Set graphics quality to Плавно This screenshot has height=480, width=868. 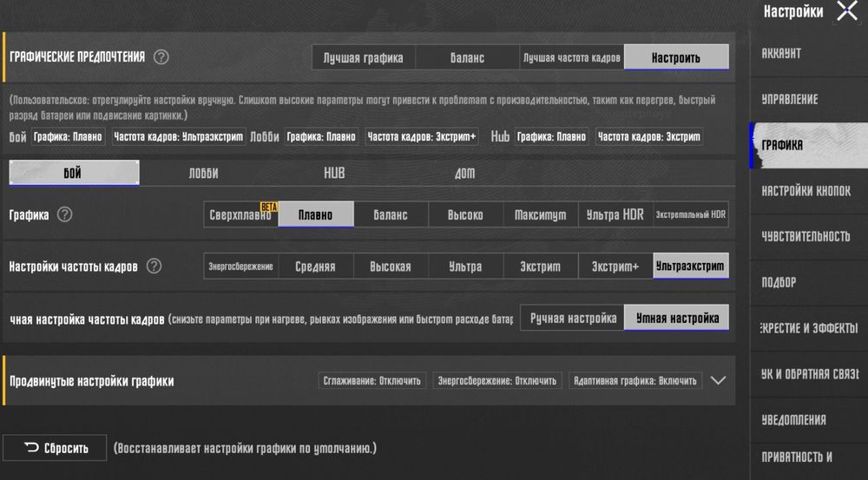(316, 214)
